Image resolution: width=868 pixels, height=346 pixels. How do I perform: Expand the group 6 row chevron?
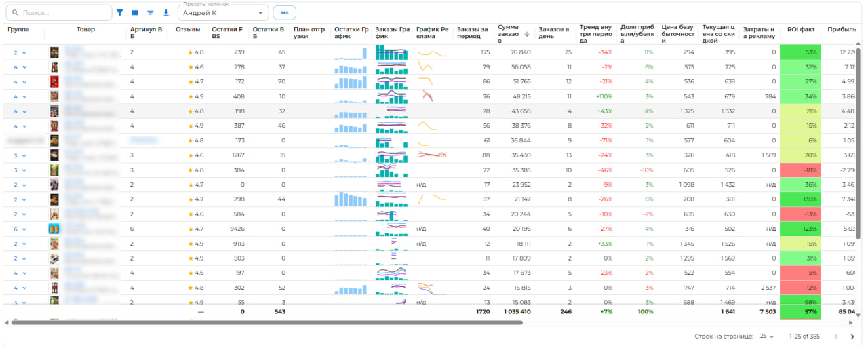pos(24,229)
